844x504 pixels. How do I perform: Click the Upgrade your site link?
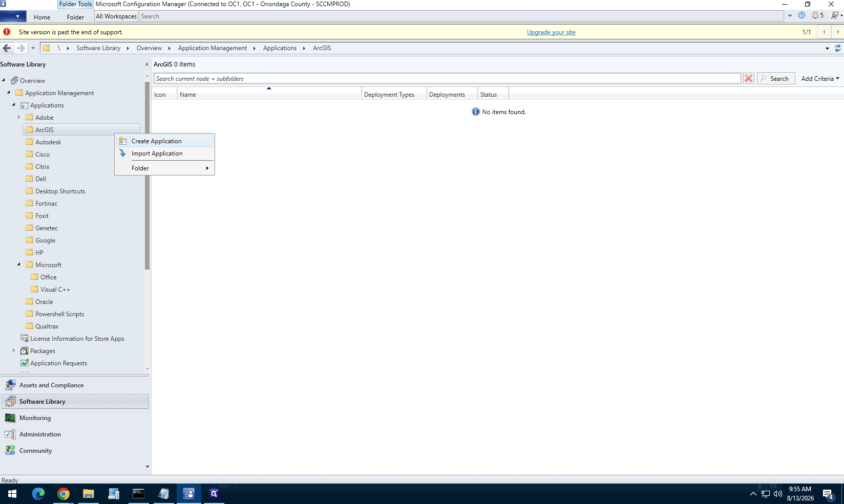[x=551, y=32]
